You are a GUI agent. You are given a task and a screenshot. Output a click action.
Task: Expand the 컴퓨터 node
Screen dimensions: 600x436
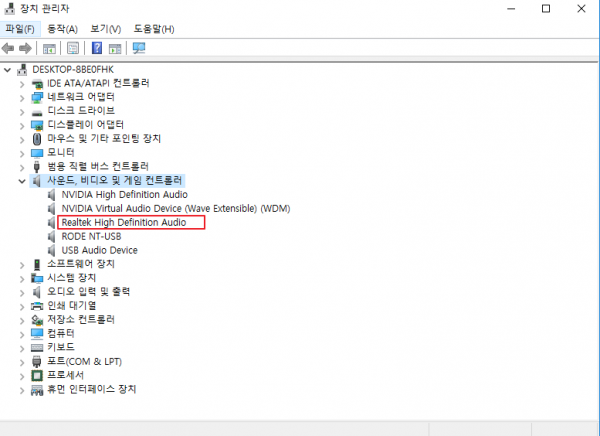click(22, 334)
